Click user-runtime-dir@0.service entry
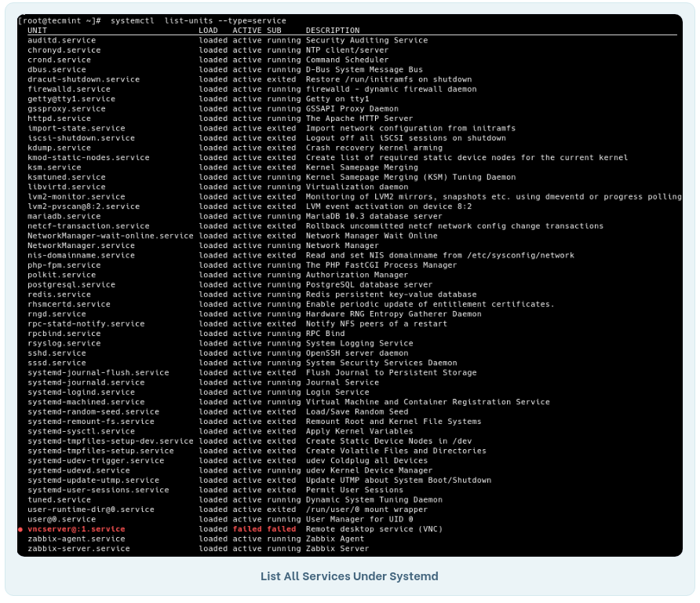 (x=91, y=510)
